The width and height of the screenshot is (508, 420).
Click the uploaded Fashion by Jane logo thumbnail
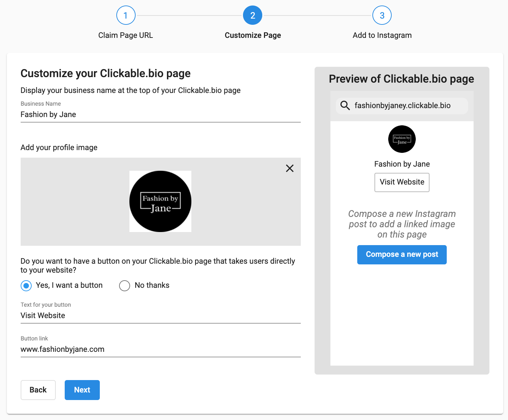160,201
